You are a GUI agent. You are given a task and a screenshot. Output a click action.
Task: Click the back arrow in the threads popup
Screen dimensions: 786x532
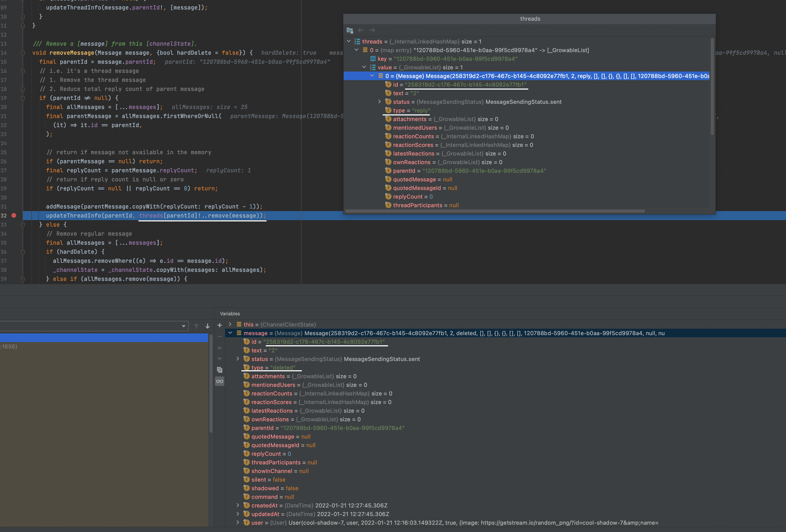[361, 30]
